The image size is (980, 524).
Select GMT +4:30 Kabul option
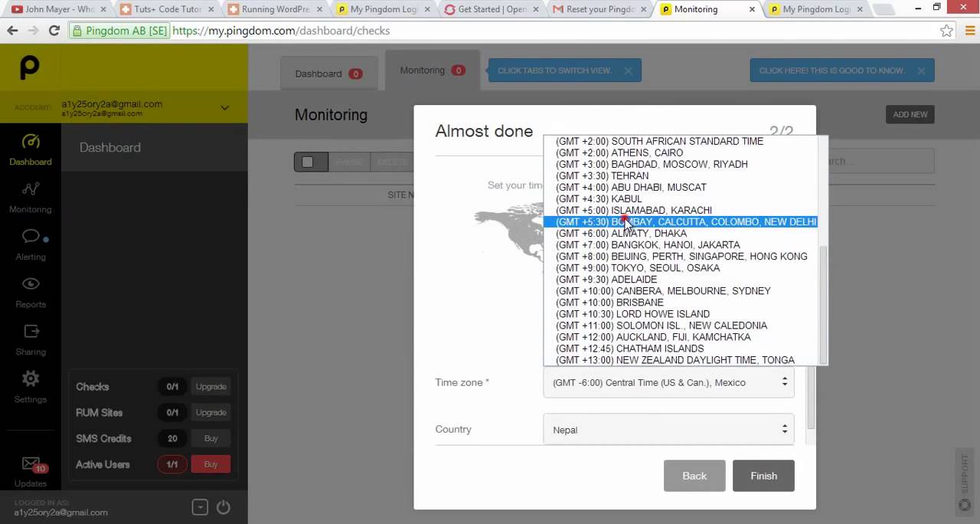pyautogui.click(x=681, y=198)
